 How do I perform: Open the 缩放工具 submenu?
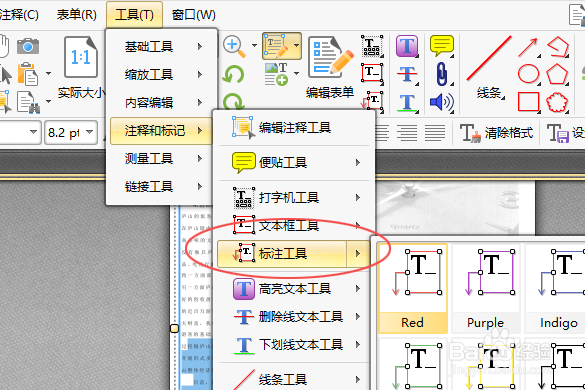pyautogui.click(x=162, y=75)
